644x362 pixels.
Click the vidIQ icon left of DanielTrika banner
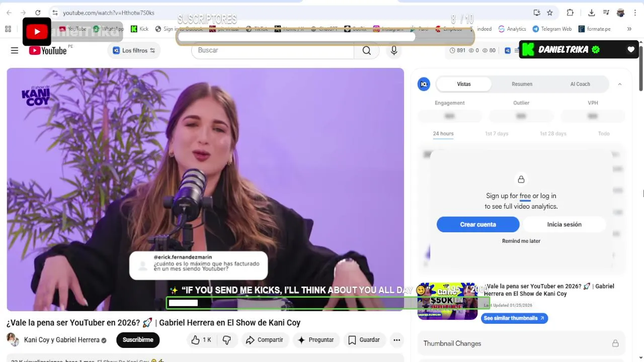(508, 50)
